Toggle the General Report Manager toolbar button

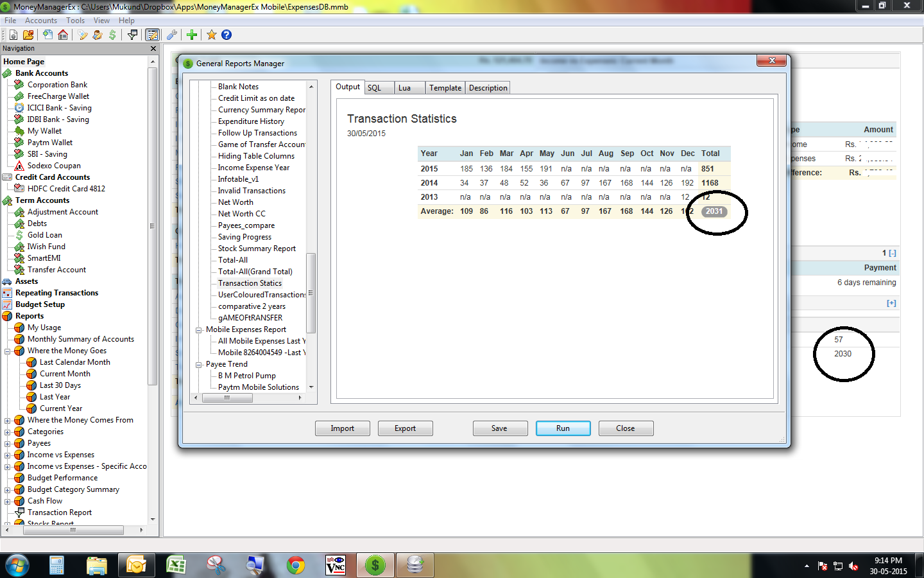point(152,35)
